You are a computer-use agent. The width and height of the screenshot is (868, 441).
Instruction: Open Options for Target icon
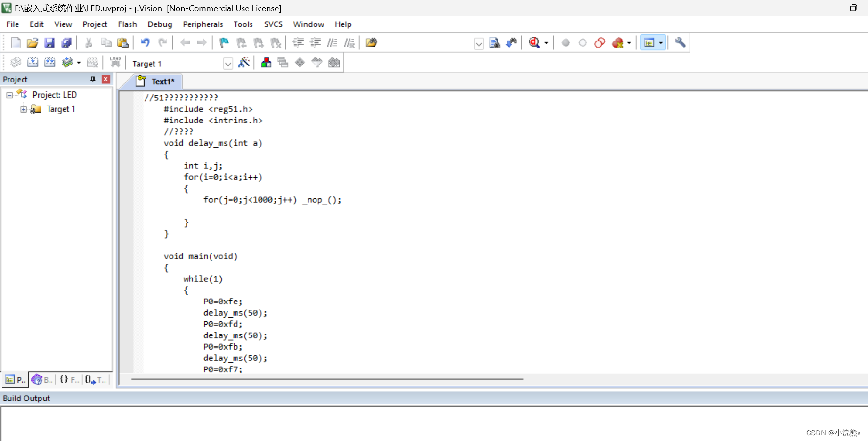pos(244,62)
